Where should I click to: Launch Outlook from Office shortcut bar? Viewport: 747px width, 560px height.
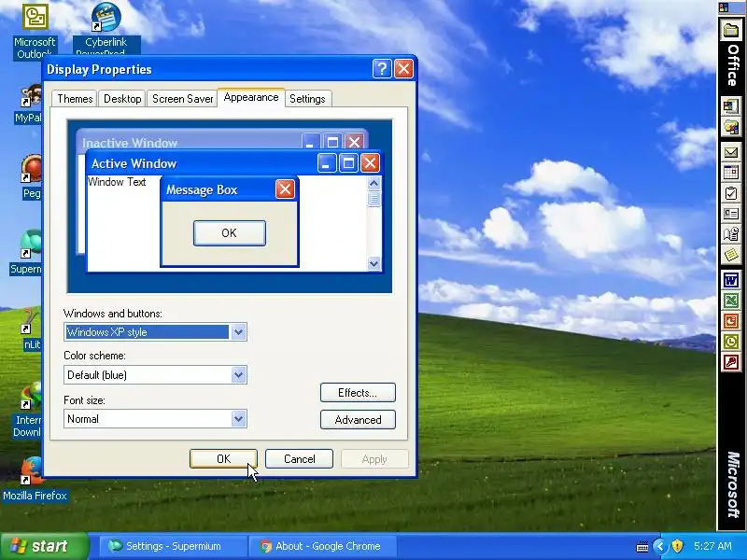(731, 342)
